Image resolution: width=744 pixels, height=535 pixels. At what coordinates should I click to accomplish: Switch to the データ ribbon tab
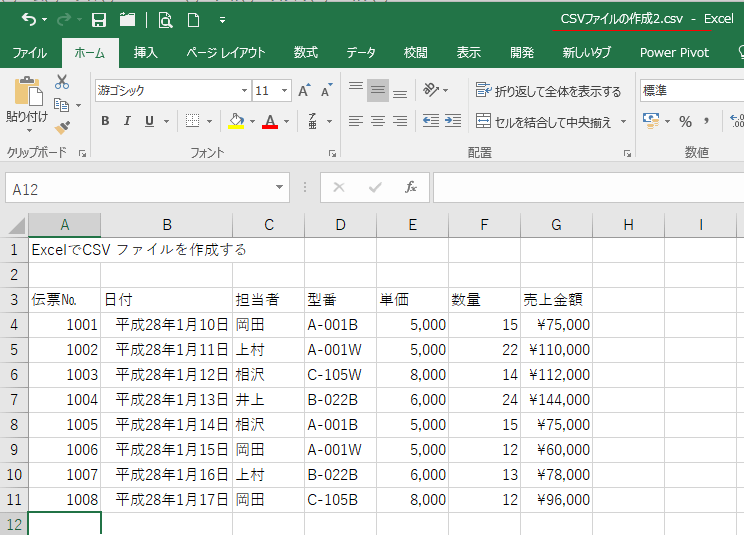[361, 52]
